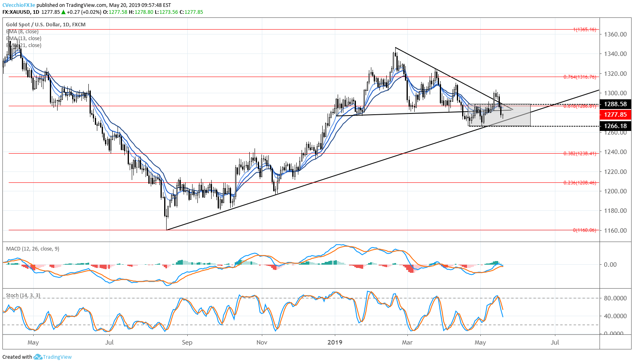
Task: Click the 1200.00 price axis tick
Action: (615, 191)
